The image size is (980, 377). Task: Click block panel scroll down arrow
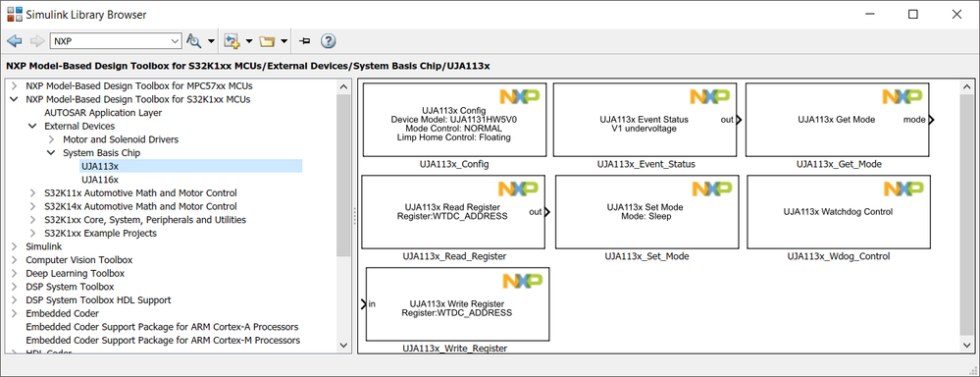(x=966, y=345)
